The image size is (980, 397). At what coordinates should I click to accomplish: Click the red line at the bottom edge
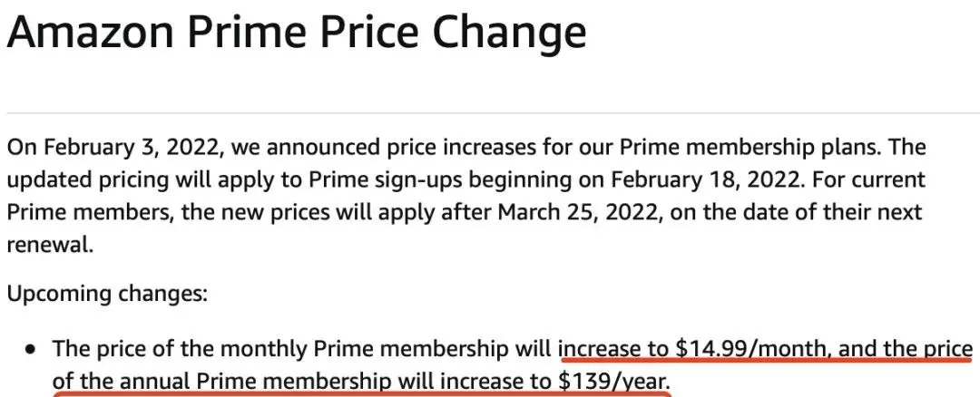tap(363, 394)
